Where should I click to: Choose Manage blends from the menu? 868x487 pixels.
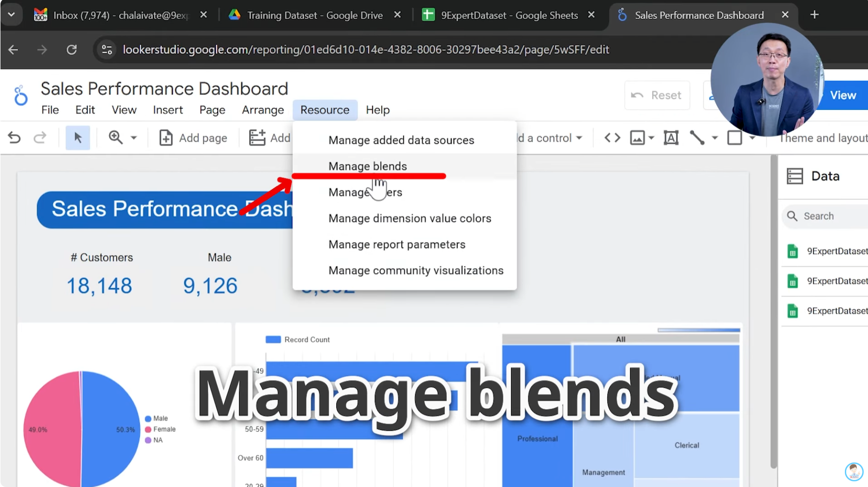tap(367, 166)
